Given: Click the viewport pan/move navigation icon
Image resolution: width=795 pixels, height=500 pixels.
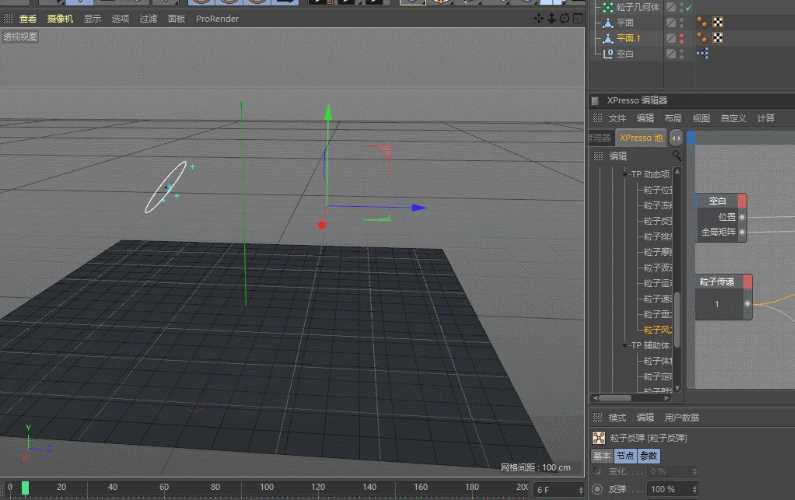Looking at the screenshot, I should (540, 18).
